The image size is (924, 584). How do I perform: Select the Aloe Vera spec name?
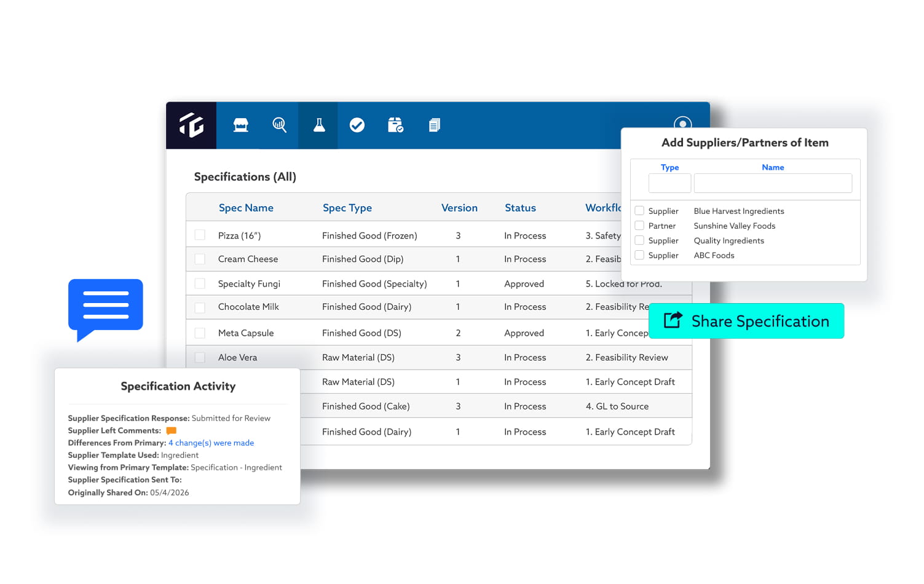[x=237, y=357]
